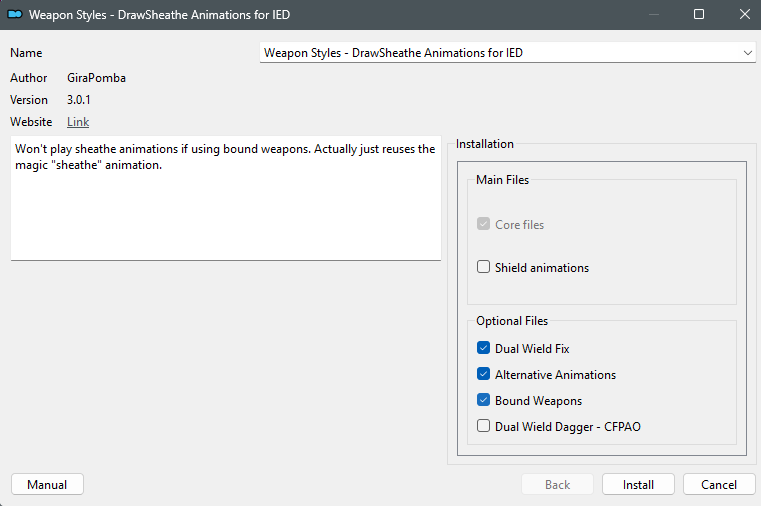Click the Install button
The image size is (761, 506).
tap(638, 484)
